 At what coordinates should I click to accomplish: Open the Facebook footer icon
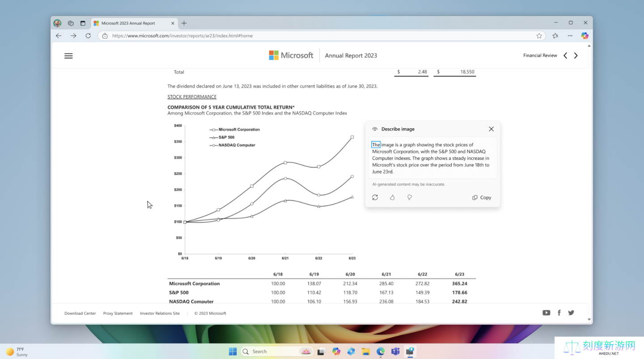(x=559, y=313)
